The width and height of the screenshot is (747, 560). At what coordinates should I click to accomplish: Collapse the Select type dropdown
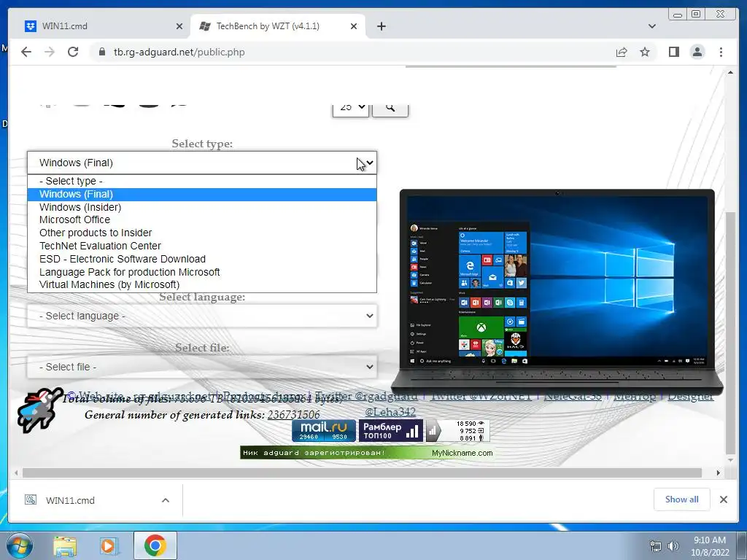point(202,163)
